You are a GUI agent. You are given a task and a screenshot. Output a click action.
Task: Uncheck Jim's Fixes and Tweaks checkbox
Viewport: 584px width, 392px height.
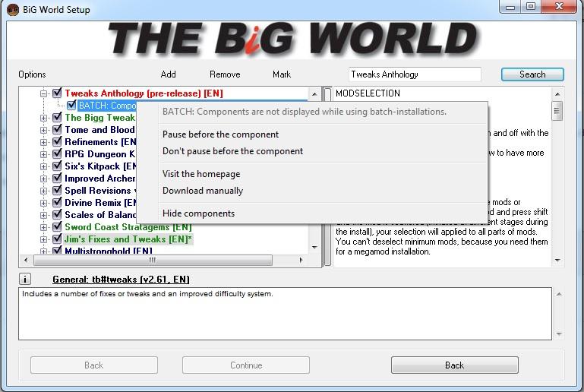coord(57,239)
